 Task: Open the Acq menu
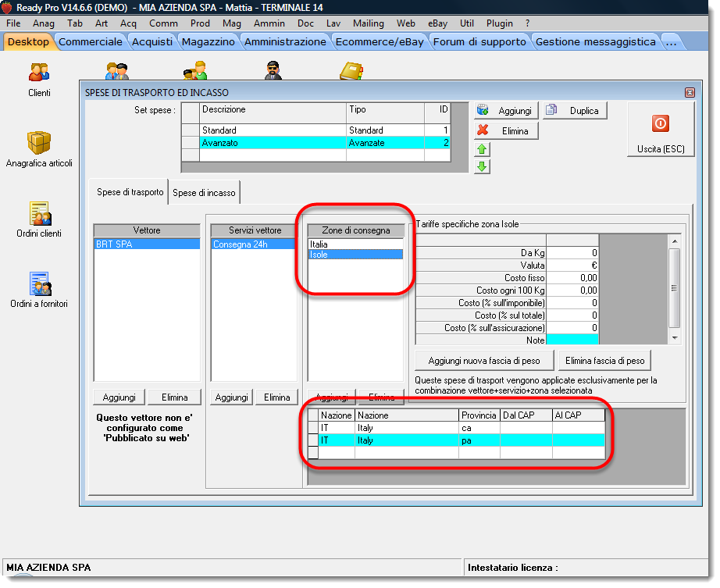(x=128, y=23)
